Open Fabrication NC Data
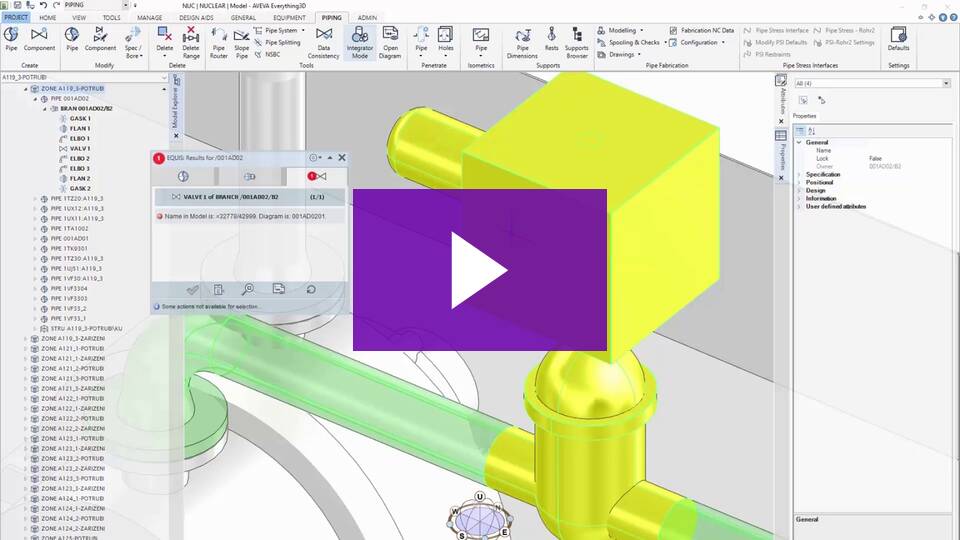Viewport: 960px width, 540px height. tap(702, 30)
